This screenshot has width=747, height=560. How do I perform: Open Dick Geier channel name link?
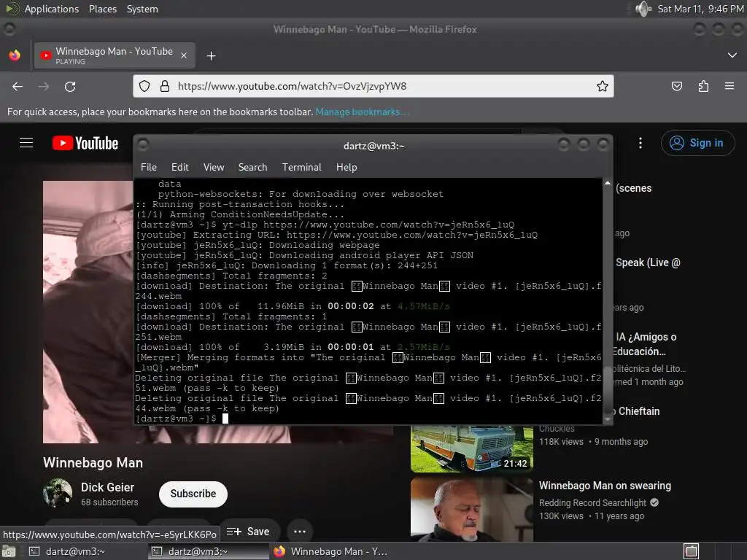(108, 487)
